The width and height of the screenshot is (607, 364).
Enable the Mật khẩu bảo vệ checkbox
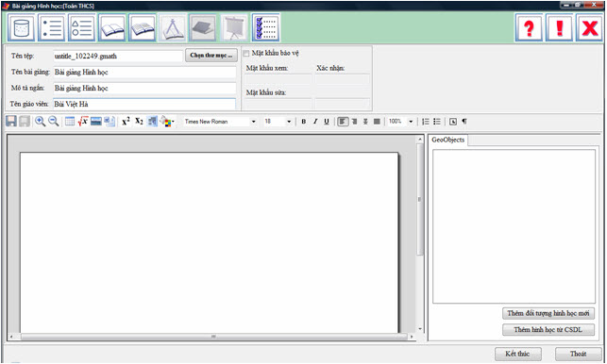246,54
